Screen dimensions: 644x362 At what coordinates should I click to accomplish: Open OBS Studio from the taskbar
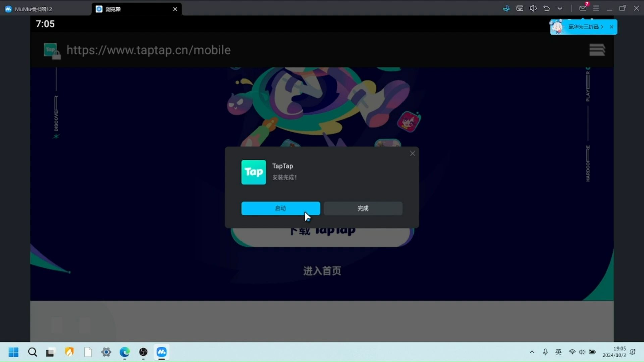143,352
